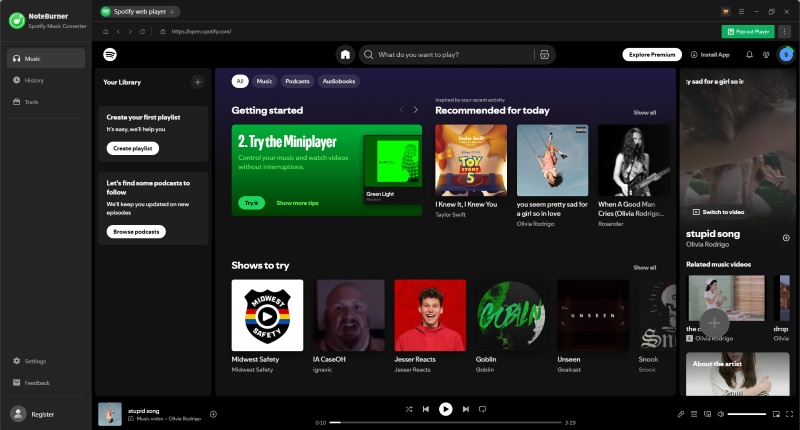This screenshot has height=430, width=800.
Task: Reload the Spotify web page
Action: click(142, 32)
